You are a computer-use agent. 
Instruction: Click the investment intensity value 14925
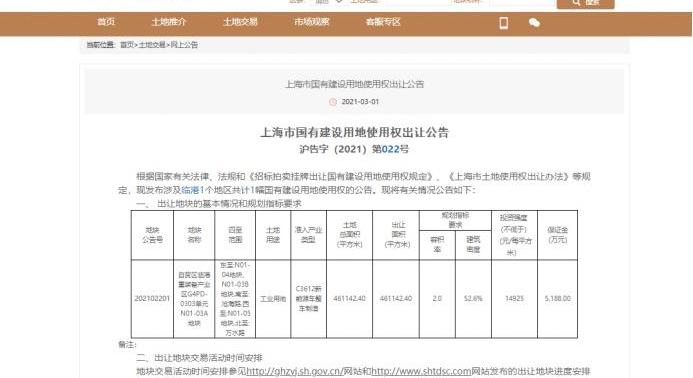point(514,298)
